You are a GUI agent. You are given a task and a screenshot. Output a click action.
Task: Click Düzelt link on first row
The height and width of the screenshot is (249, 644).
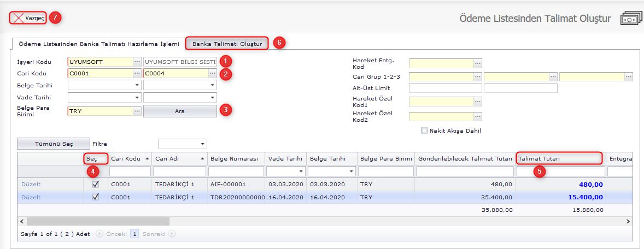coord(31,184)
